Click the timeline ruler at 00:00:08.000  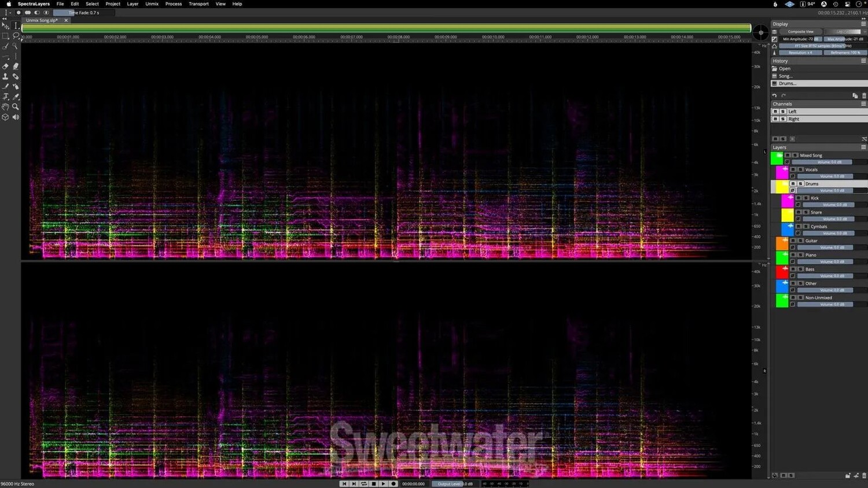point(398,37)
